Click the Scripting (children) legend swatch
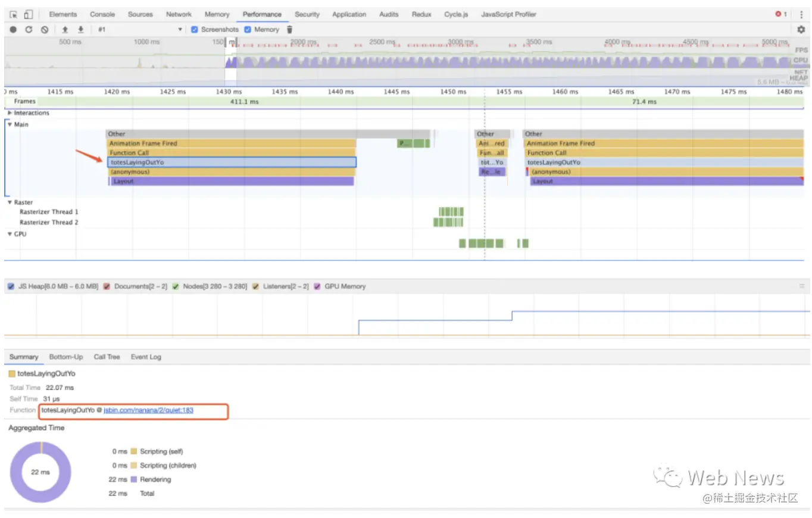812x518 pixels. 133,466
